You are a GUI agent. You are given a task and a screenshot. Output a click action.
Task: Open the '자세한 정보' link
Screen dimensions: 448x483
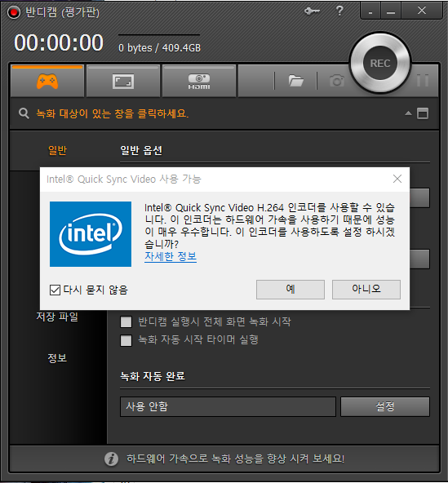pyautogui.click(x=171, y=256)
